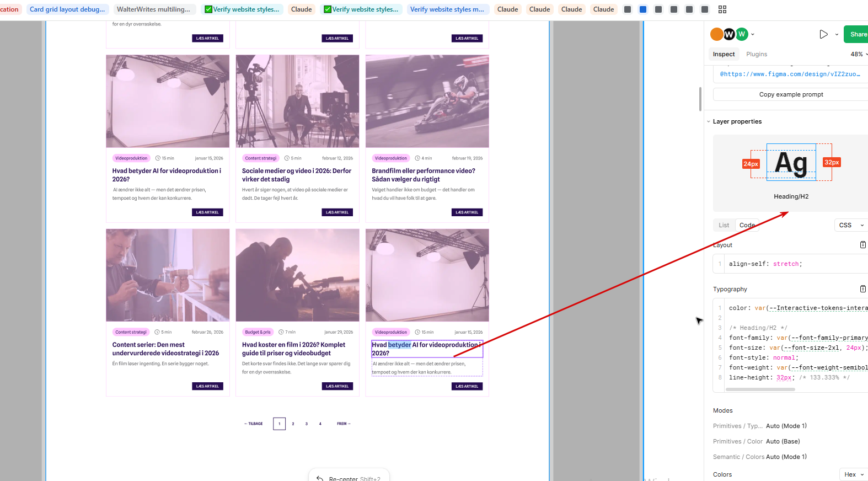Click 'align-self: stretch;' code line
The height and width of the screenshot is (481, 868).
point(765,264)
